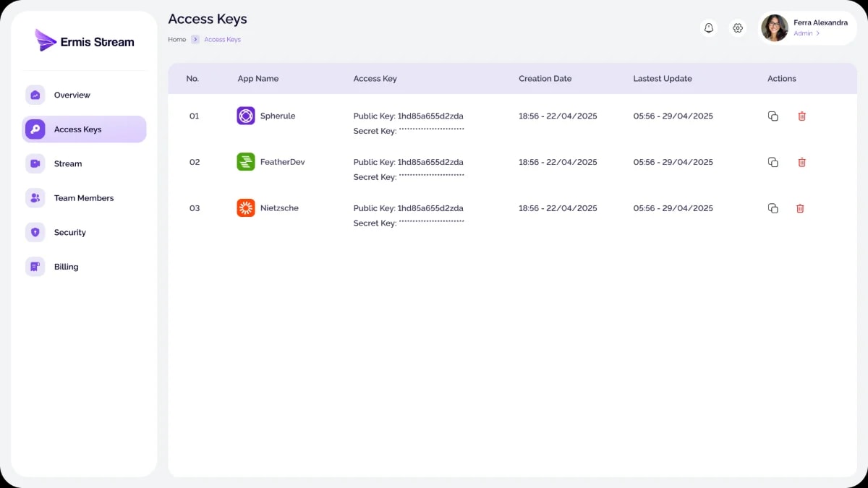Navigate to Home breadcrumb link

tap(176, 39)
